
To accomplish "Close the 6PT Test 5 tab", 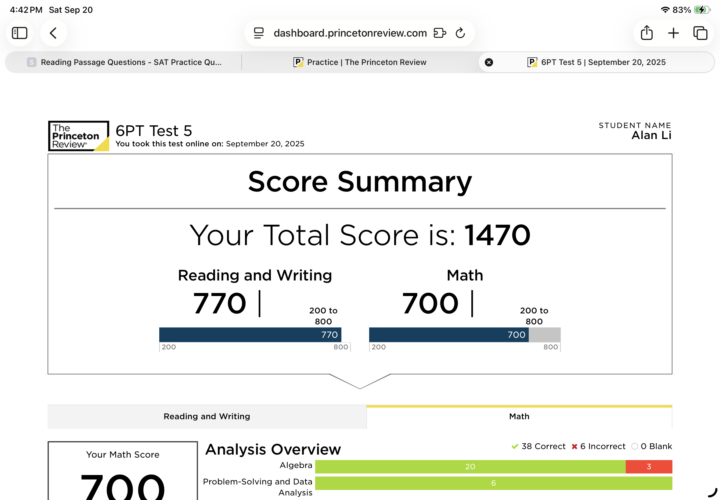I will pos(489,62).
